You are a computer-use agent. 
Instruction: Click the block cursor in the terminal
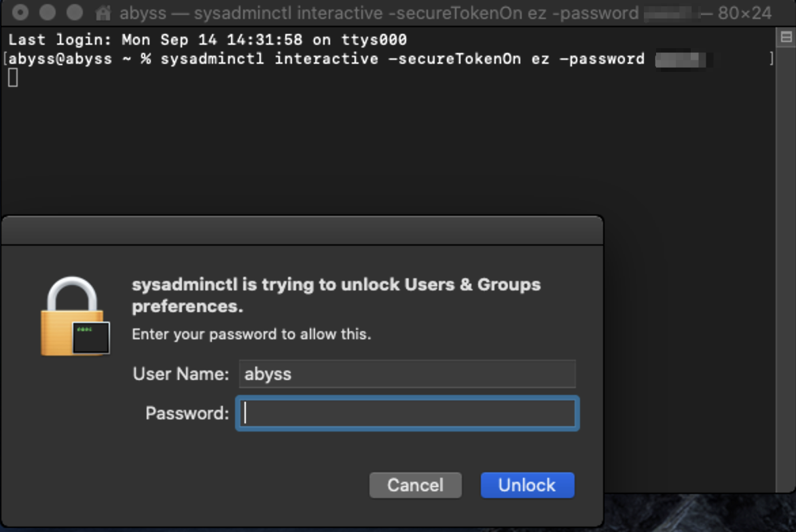tap(13, 78)
